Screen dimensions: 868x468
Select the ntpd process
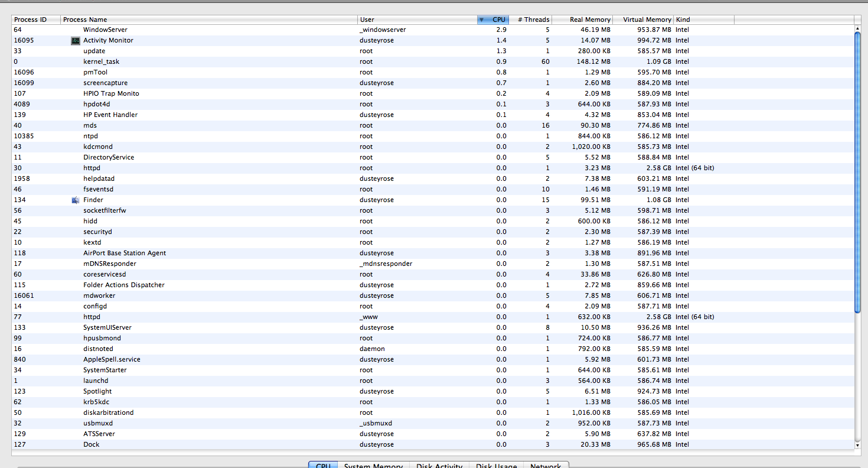pos(433,136)
